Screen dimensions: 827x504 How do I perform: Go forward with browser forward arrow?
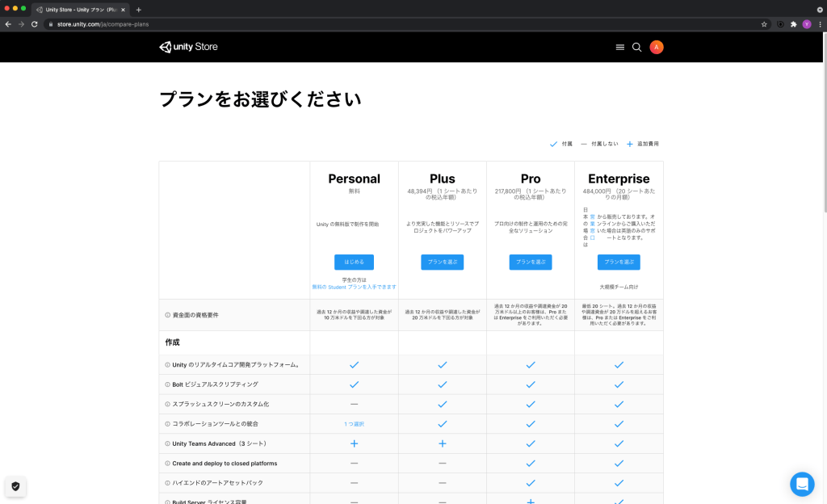[21, 24]
